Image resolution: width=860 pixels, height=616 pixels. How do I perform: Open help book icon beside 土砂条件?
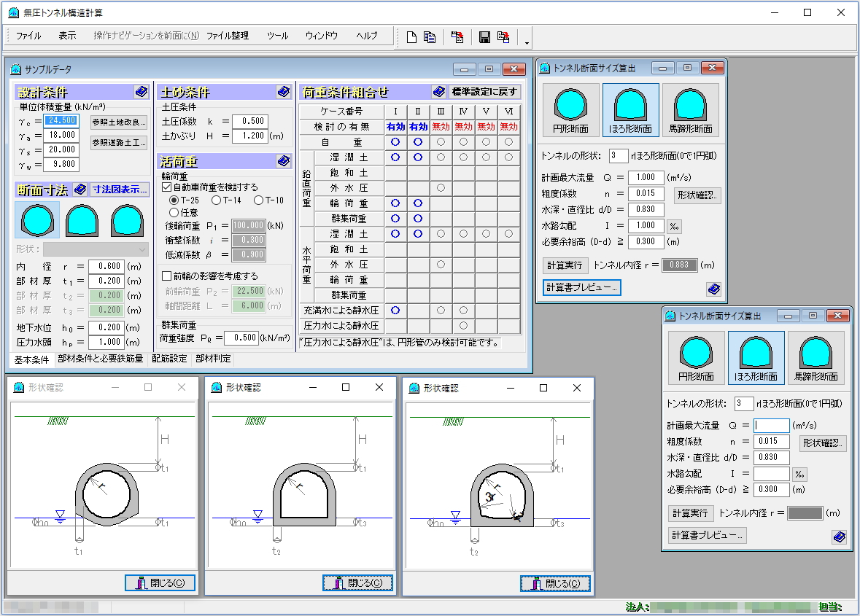click(x=284, y=92)
